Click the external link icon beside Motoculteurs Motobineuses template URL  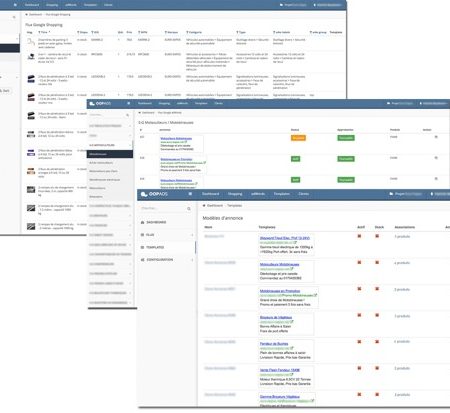point(292,269)
